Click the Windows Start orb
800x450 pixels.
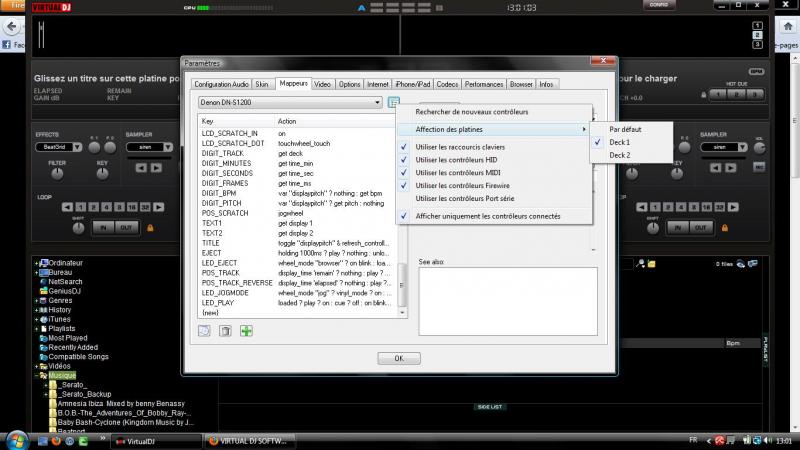click(16, 438)
